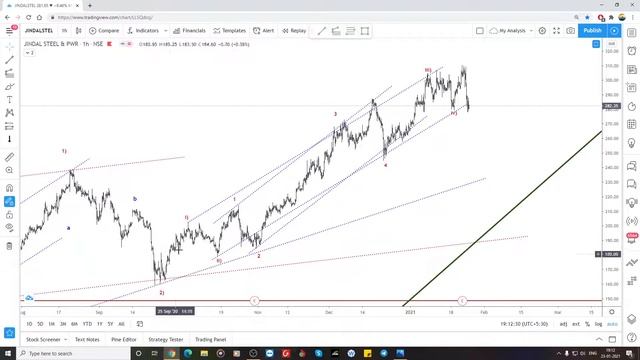Screen dimensions: 640x360
Task: Open indicator Templates menu
Action: point(229,31)
